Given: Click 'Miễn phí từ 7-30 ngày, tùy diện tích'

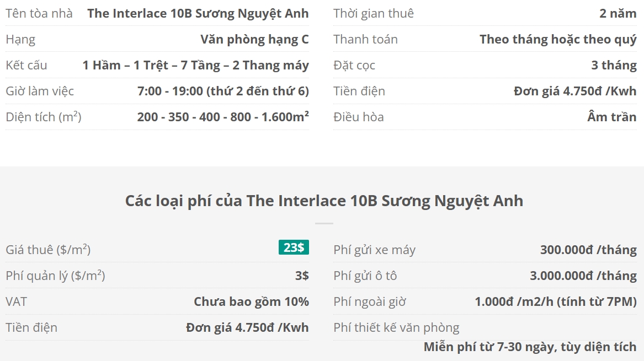Looking at the screenshot, I should click(x=530, y=347).
